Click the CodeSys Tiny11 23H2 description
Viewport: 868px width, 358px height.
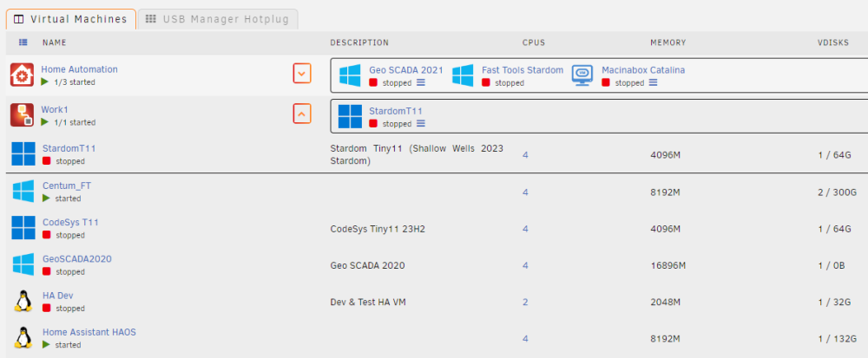pyautogui.click(x=378, y=229)
